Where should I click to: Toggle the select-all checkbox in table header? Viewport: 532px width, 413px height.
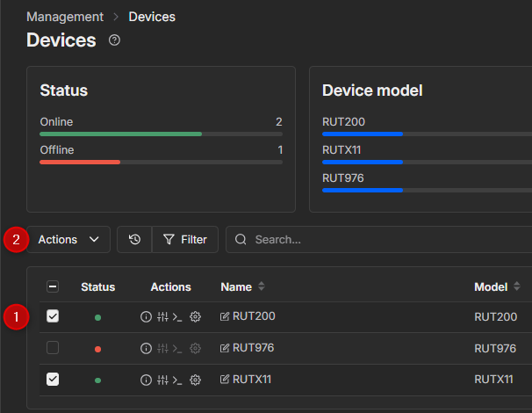tap(53, 286)
